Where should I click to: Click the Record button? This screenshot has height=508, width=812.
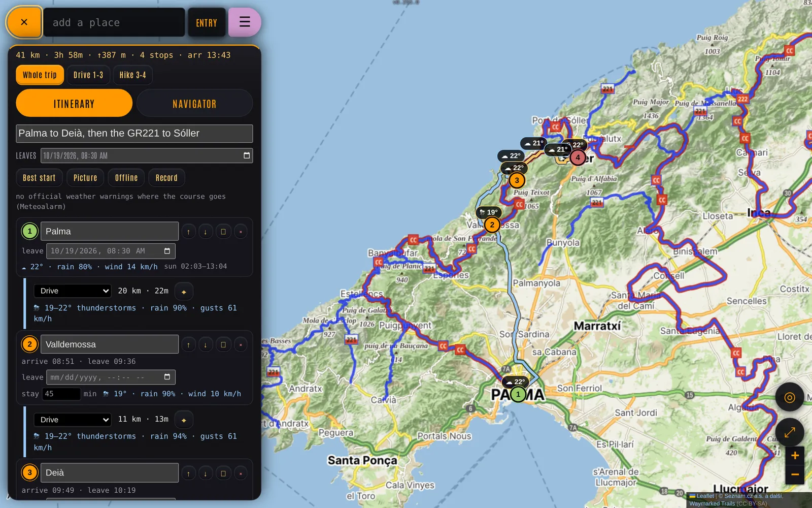click(x=166, y=178)
